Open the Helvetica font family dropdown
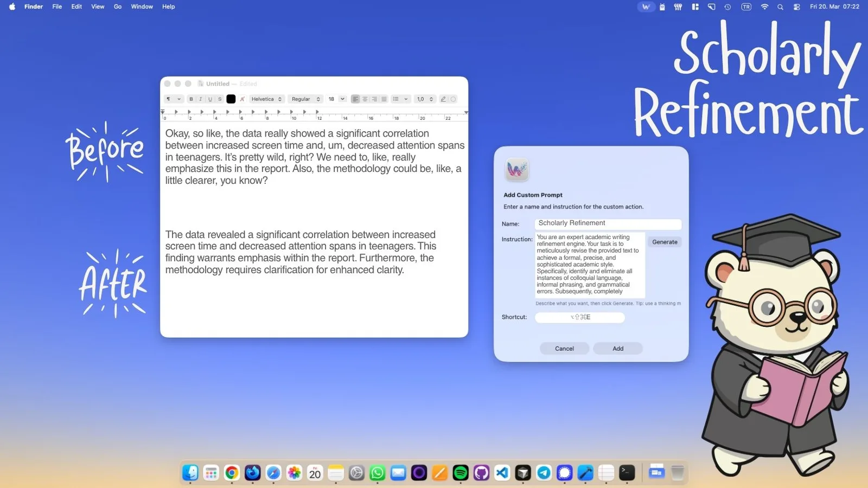Image resolution: width=868 pixels, height=488 pixels. 266,99
